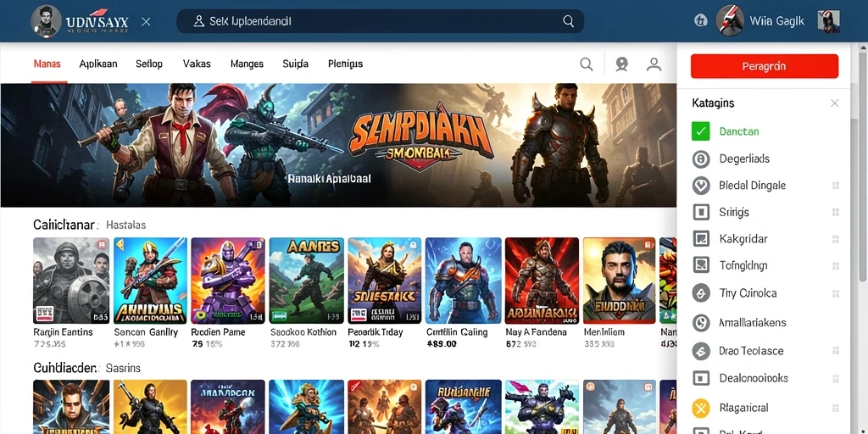Open the user account icon in navigation row
The image size is (868, 434).
click(654, 64)
